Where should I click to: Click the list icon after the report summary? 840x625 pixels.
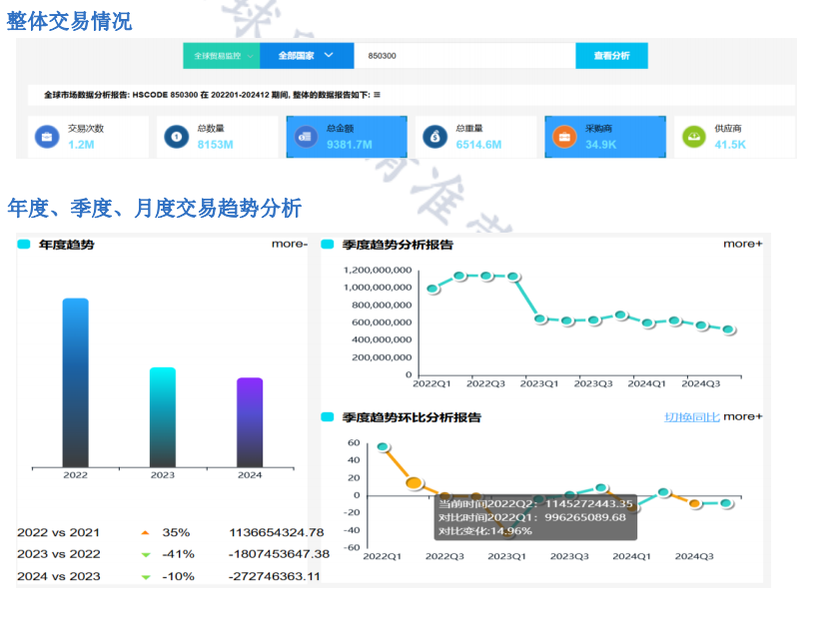[x=377, y=95]
